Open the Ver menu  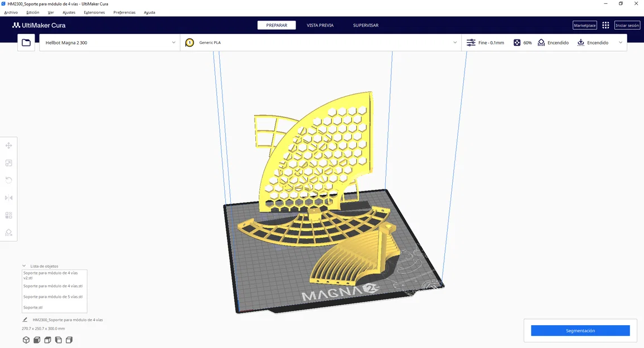point(51,12)
